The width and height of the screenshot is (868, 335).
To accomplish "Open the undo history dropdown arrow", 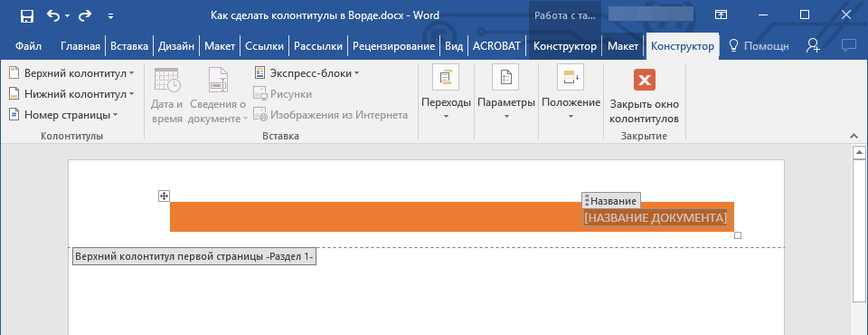I will point(68,16).
